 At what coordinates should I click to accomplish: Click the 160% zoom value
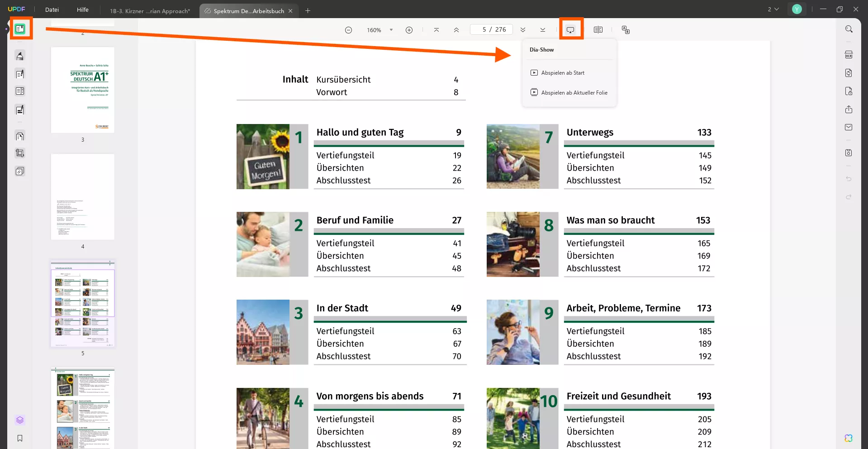coord(374,30)
